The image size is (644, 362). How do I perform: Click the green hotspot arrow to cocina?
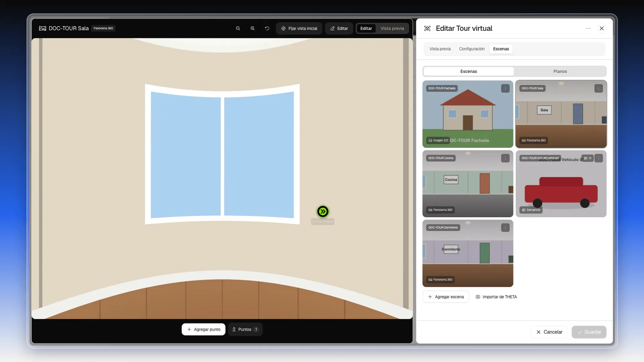click(323, 212)
